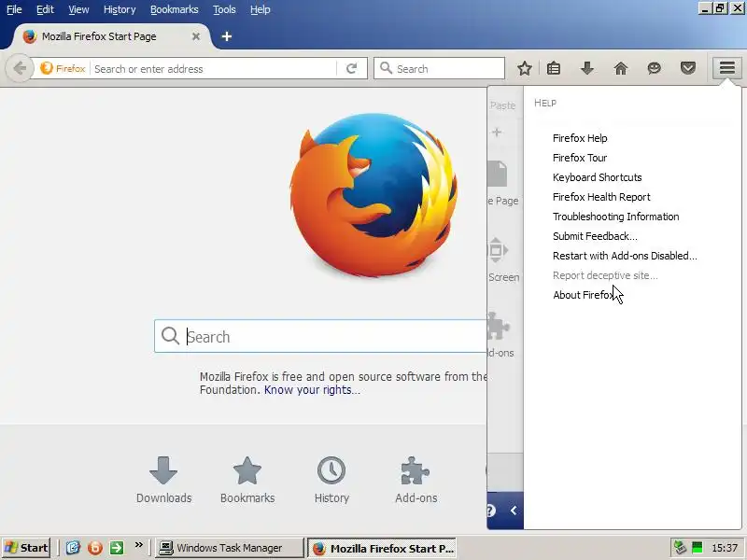Open Keyboard Shortcuts help item

pos(597,177)
